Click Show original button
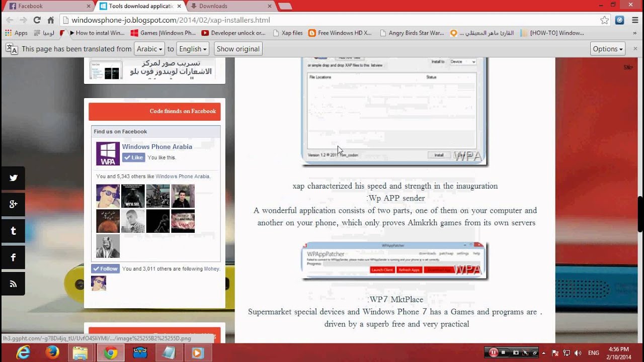 (238, 49)
